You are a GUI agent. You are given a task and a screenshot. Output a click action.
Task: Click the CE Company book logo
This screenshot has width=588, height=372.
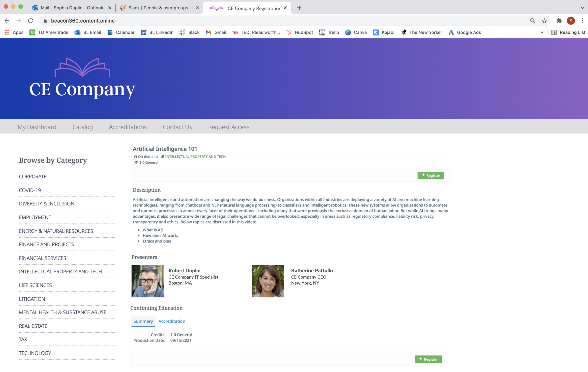82,67
